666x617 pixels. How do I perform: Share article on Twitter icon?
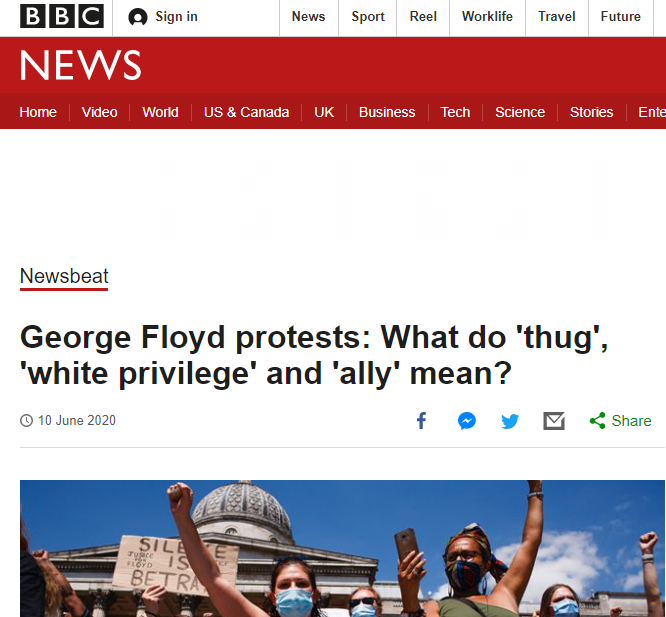[x=510, y=421]
